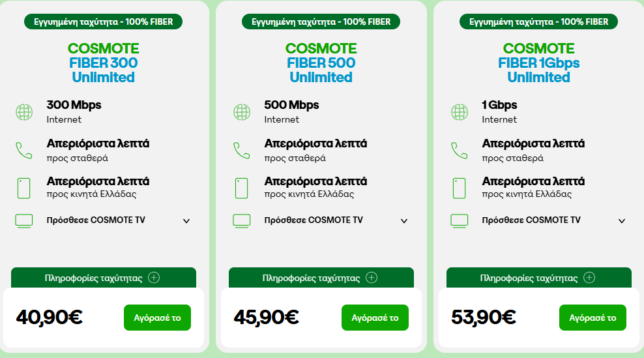Buy the 45,90€ plan with Αγόρασέ το

pos(375,318)
